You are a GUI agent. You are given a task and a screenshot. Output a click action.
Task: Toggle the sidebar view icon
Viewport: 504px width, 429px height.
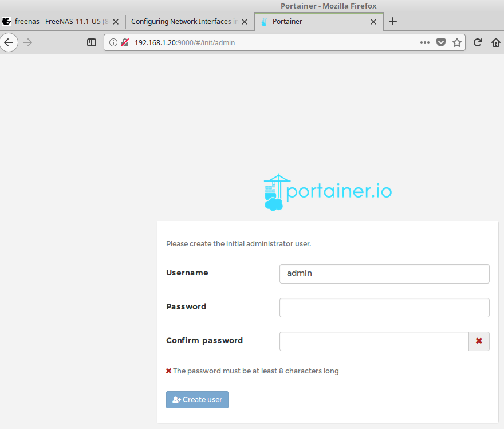tap(92, 42)
